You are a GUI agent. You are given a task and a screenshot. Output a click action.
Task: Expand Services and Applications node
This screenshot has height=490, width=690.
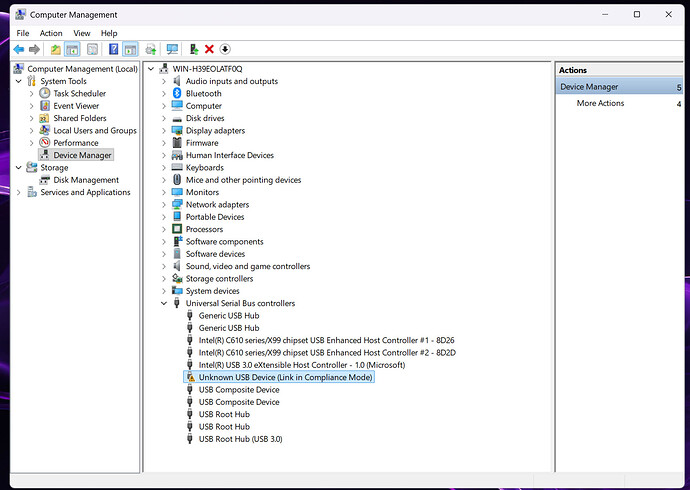click(x=19, y=192)
